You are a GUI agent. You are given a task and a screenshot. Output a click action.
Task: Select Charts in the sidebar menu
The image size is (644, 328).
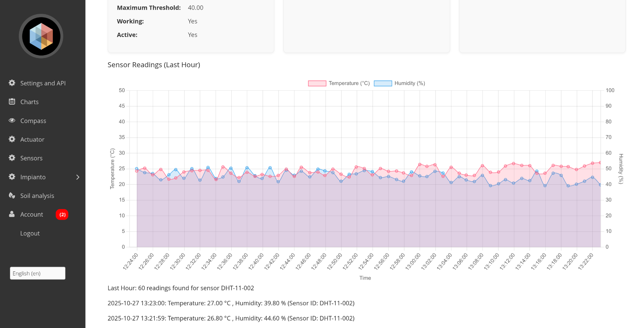pos(29,101)
